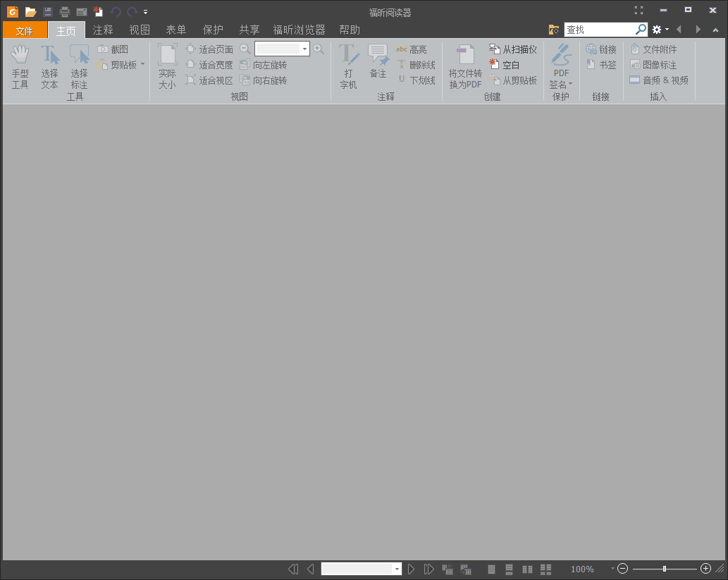Click the zoom slider in status bar

[665, 569]
